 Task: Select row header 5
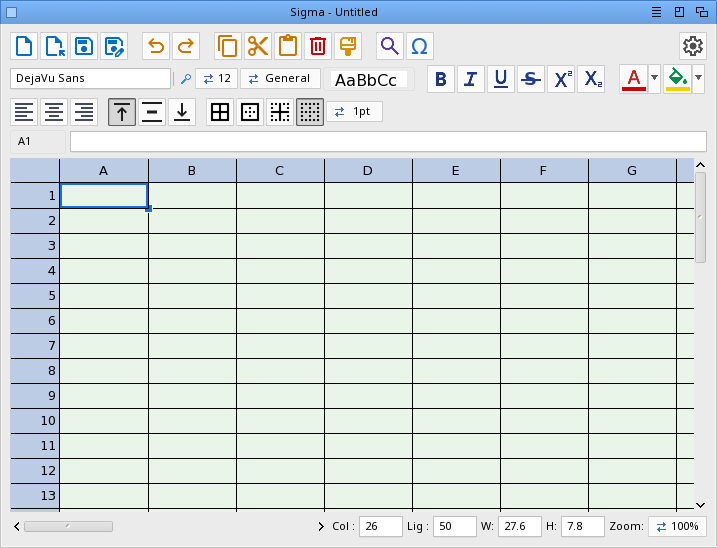[35, 295]
